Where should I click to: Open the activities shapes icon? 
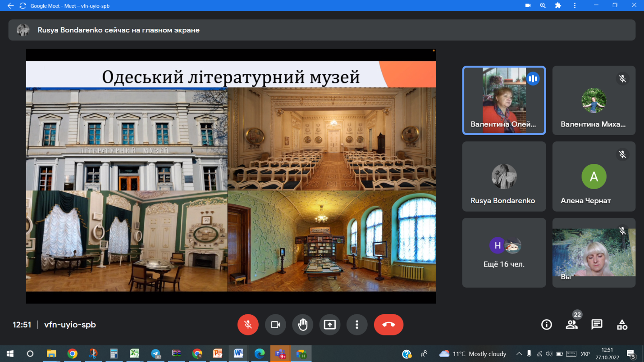pyautogui.click(x=622, y=325)
